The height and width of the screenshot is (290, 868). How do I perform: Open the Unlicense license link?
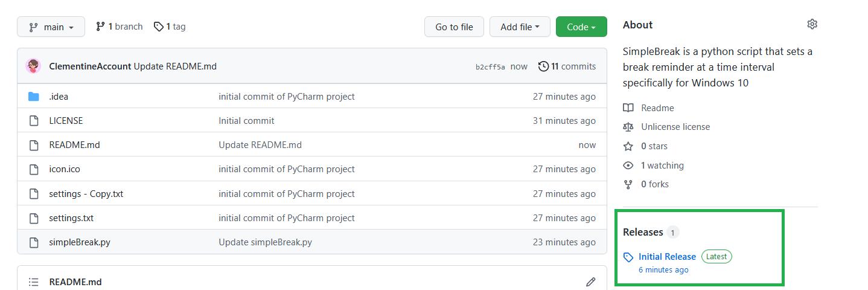[675, 127]
